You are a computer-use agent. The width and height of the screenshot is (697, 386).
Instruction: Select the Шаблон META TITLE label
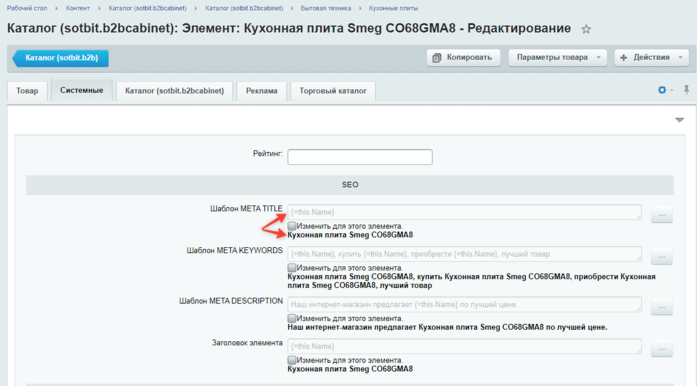click(246, 209)
